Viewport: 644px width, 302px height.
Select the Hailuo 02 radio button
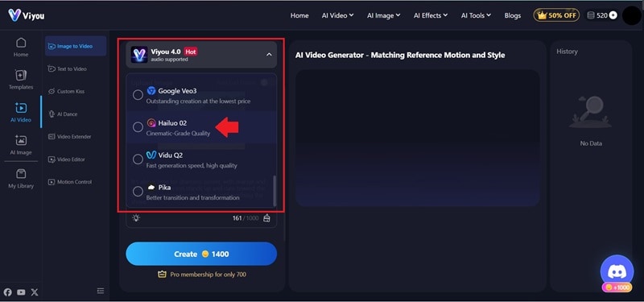[138, 127]
